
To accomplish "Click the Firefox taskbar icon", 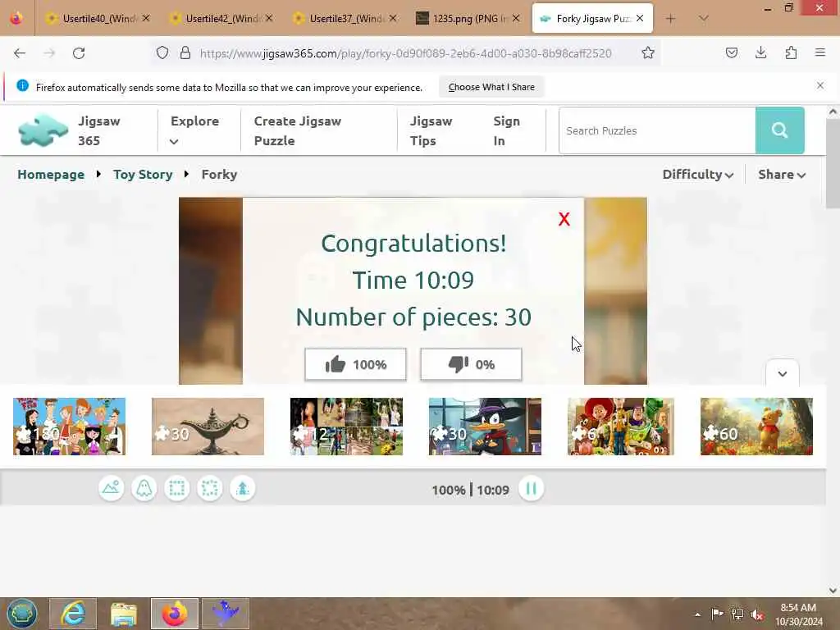I will [175, 614].
